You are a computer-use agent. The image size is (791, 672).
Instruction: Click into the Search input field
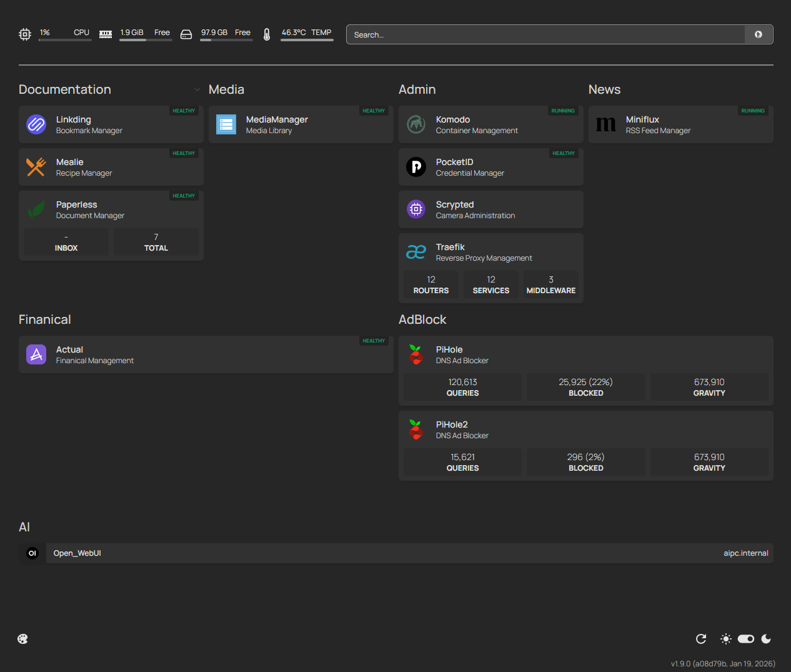pos(545,34)
